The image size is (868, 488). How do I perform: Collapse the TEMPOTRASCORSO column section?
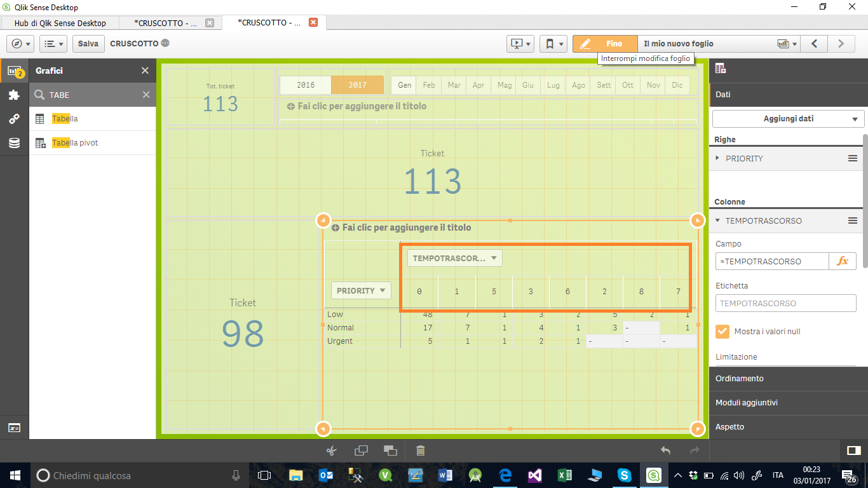click(x=718, y=220)
